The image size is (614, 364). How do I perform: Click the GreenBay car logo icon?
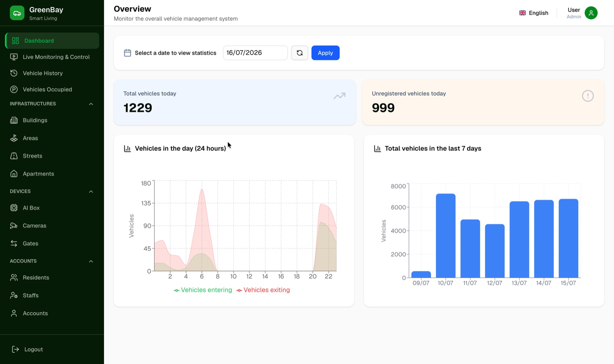point(17,13)
